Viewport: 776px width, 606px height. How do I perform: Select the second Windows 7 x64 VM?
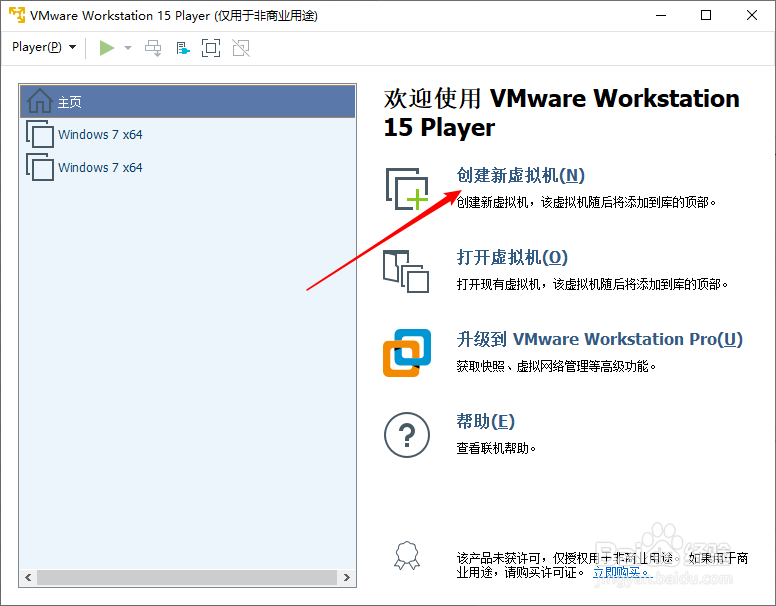[x=188, y=167]
